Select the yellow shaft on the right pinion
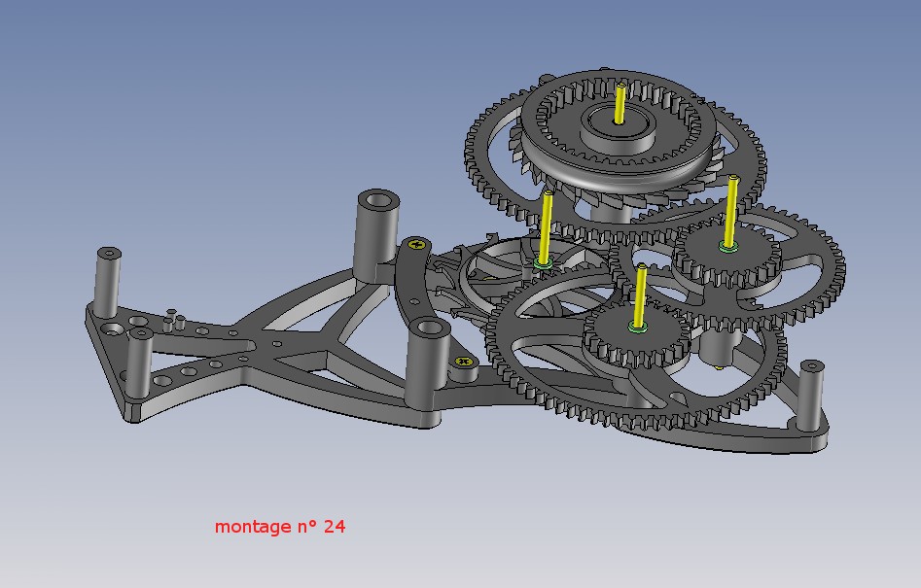This screenshot has width=921, height=588. [x=731, y=211]
